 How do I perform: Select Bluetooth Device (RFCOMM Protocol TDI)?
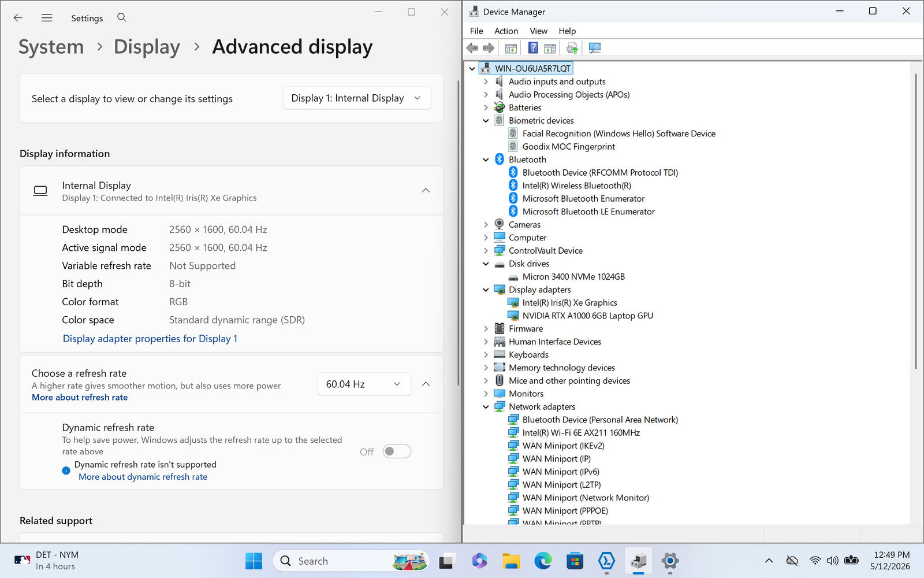(600, 173)
